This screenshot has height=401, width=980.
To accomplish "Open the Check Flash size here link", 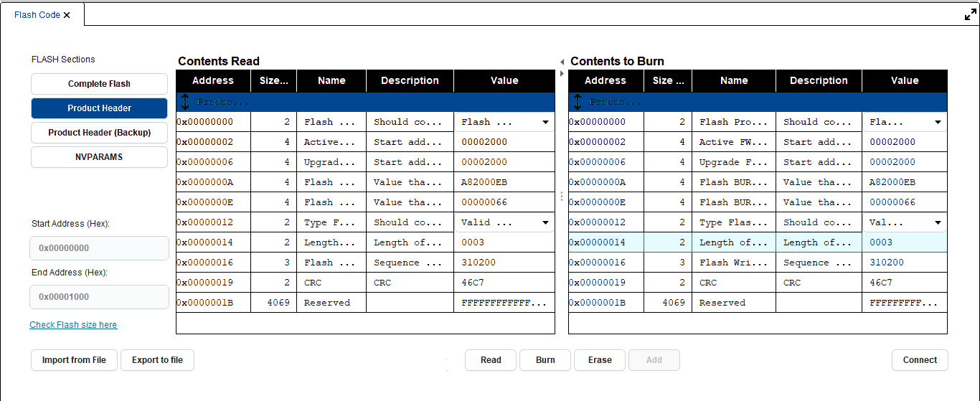I will point(73,325).
